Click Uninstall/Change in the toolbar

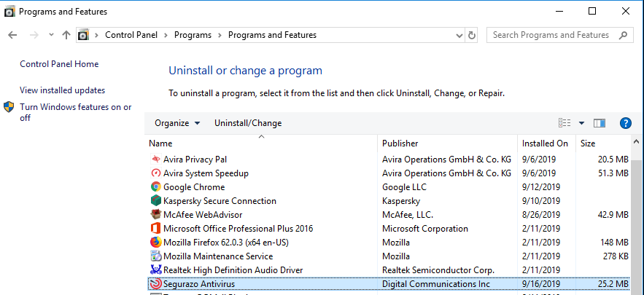(248, 123)
